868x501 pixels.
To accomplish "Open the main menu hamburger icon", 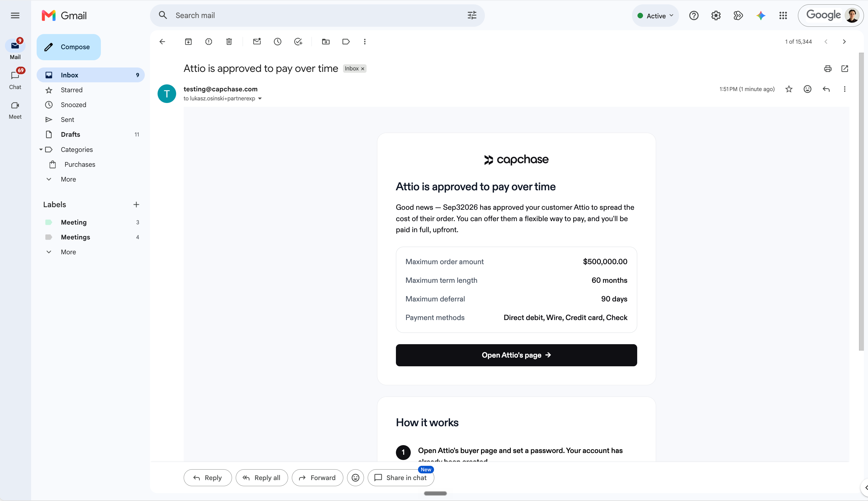I will [15, 15].
